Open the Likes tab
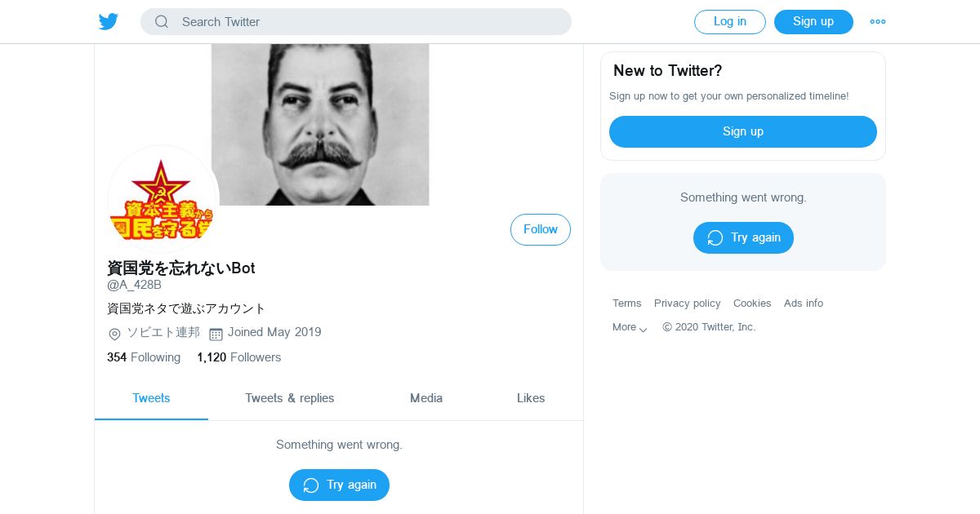 [530, 398]
